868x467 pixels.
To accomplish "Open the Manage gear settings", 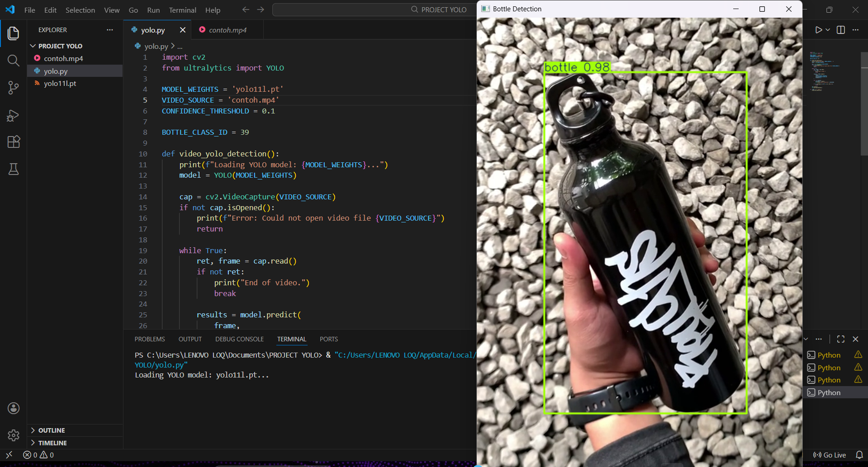I will 14,435.
